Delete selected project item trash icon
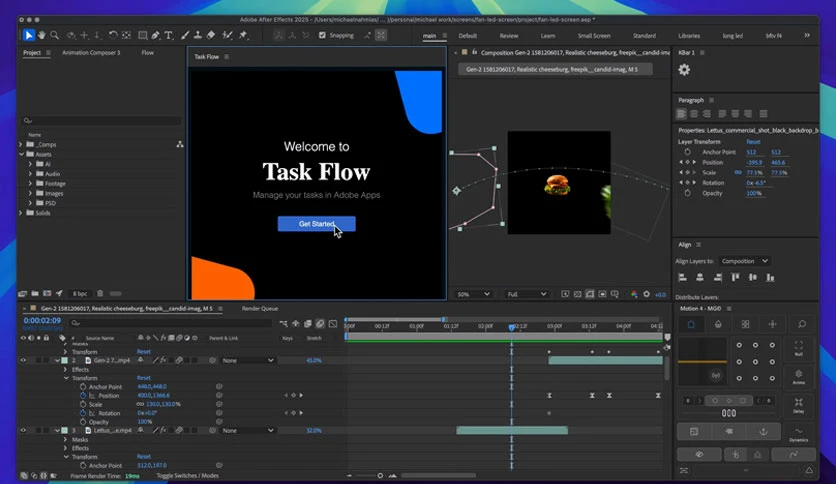This screenshot has height=484, width=836. tap(100, 294)
